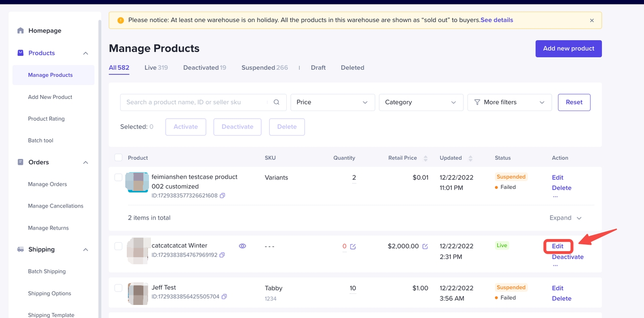Edit the $2,000.00 retail price
Image resolution: width=644 pixels, height=318 pixels.
(425, 247)
